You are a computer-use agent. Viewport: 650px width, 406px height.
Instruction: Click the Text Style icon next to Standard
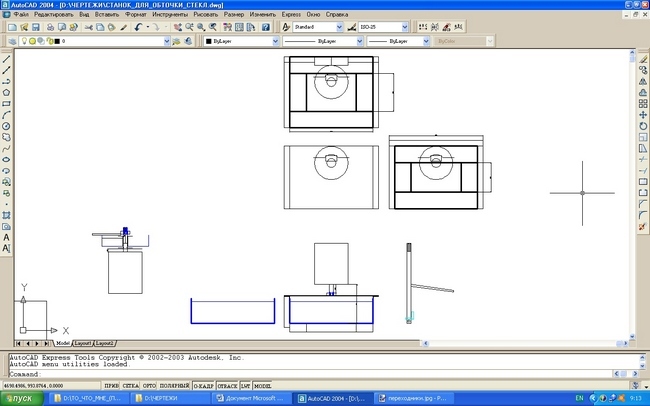pos(286,27)
